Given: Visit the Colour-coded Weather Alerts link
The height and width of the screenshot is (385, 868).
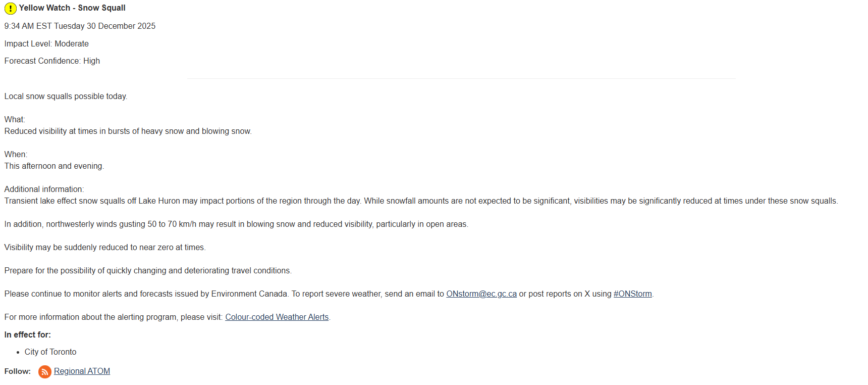Looking at the screenshot, I should 277,317.
